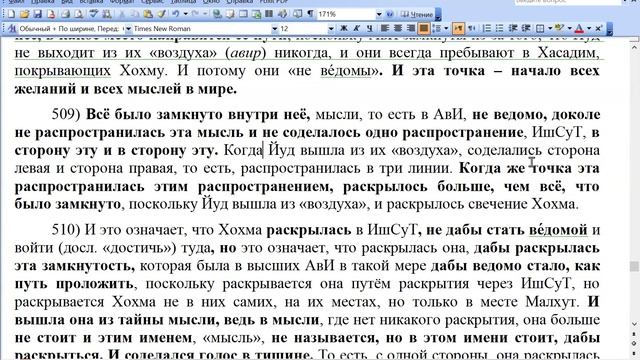The image size is (640, 360).
Task: Click the Select Browse Object round button
Action: (x=634, y=343)
